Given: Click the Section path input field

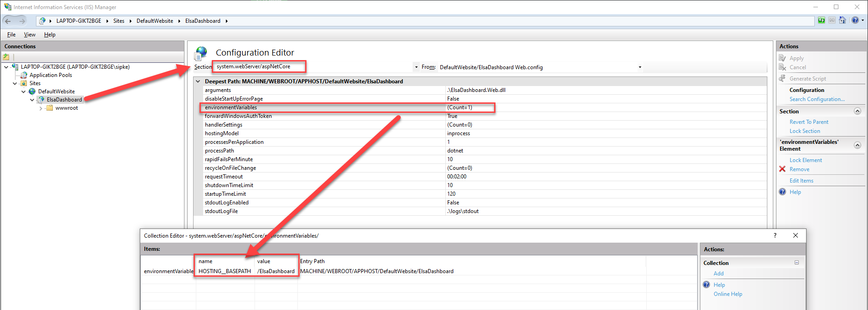Looking at the screenshot, I should click(x=313, y=67).
